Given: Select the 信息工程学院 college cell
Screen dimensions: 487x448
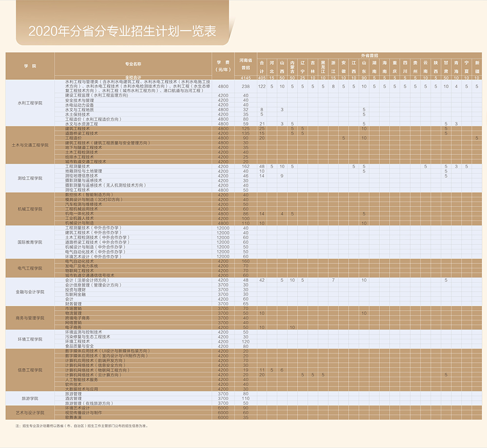Looking at the screenshot, I should point(30,370).
